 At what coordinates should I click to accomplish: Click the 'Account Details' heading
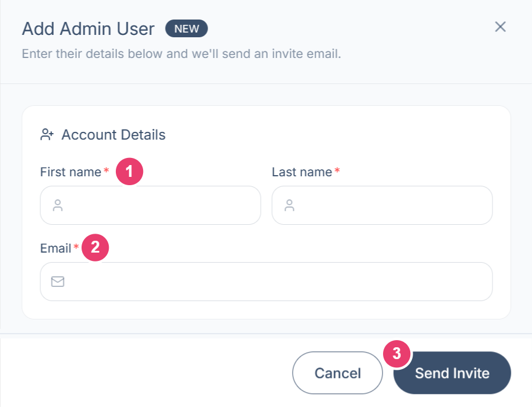113,135
